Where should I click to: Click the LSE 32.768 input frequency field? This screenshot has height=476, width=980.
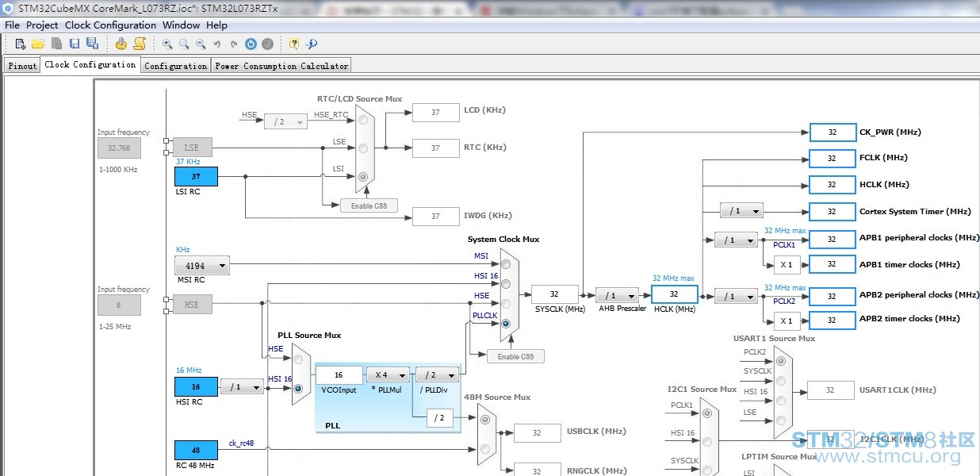coord(119,148)
